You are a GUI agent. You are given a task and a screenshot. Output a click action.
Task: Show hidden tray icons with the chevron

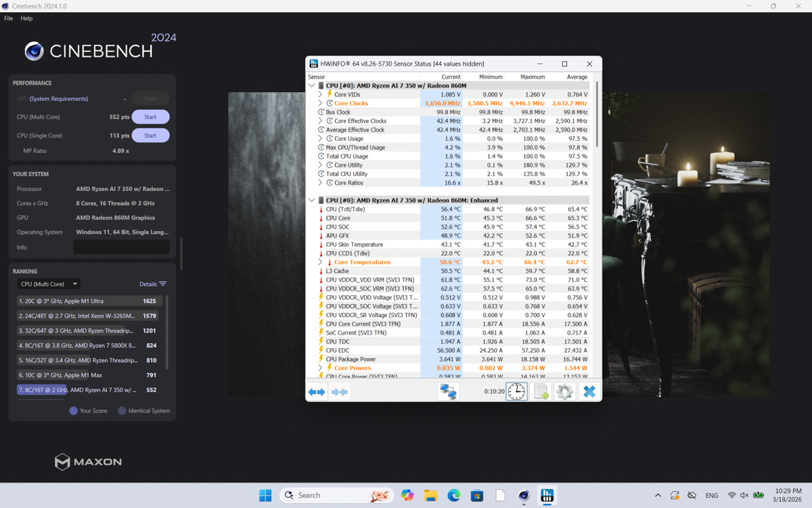pyautogui.click(x=657, y=495)
